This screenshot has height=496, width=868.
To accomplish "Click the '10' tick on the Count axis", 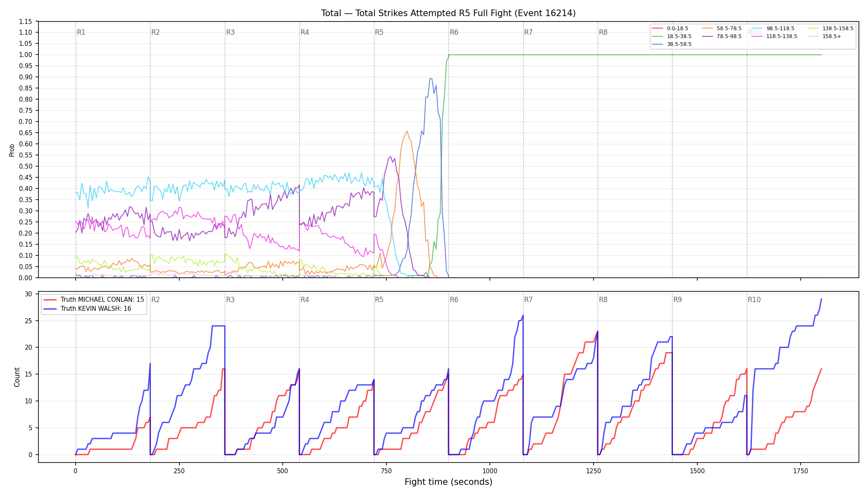I will [x=29, y=401].
